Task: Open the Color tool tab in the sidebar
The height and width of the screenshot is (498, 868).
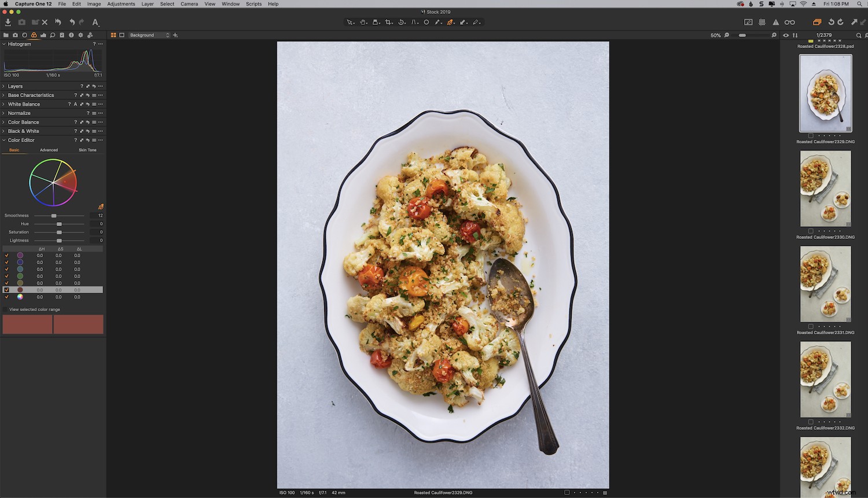Action: pos(34,35)
